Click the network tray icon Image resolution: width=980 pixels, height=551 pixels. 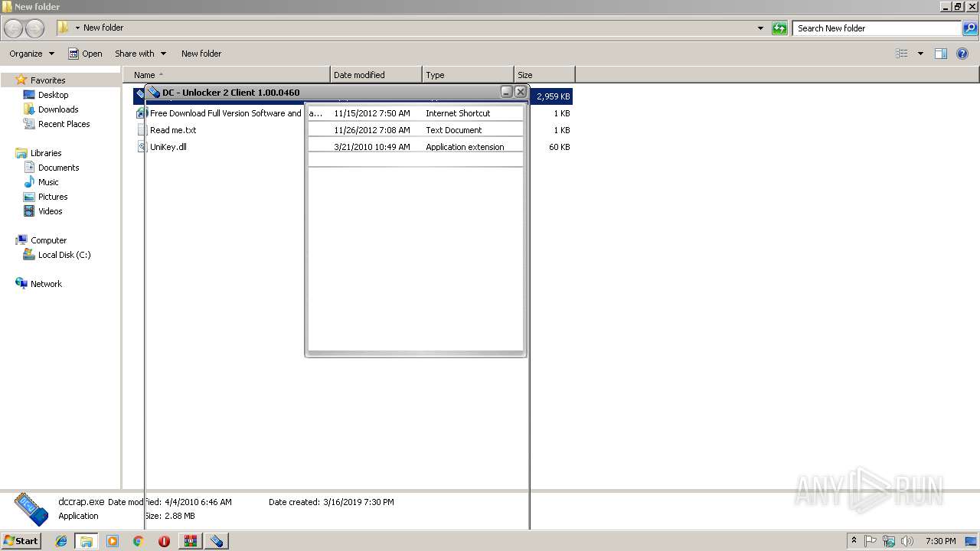(x=889, y=541)
